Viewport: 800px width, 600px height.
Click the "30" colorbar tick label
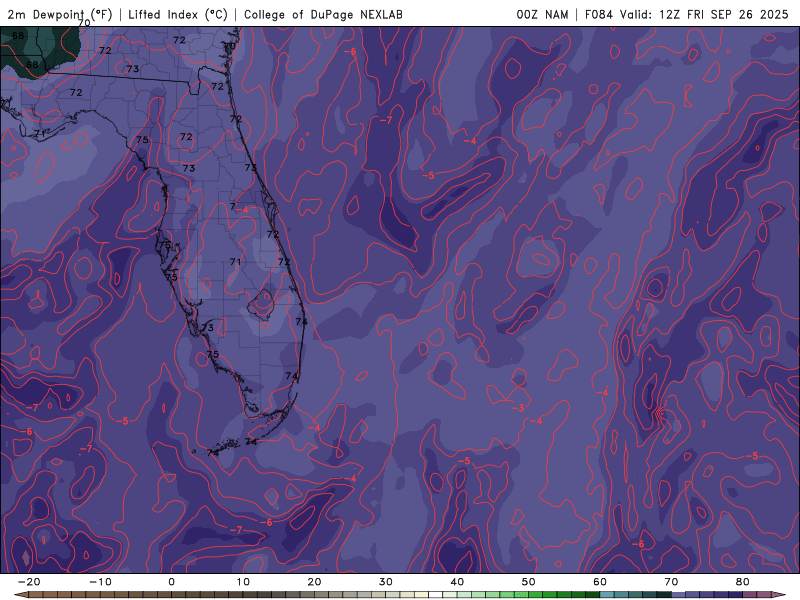click(x=386, y=582)
